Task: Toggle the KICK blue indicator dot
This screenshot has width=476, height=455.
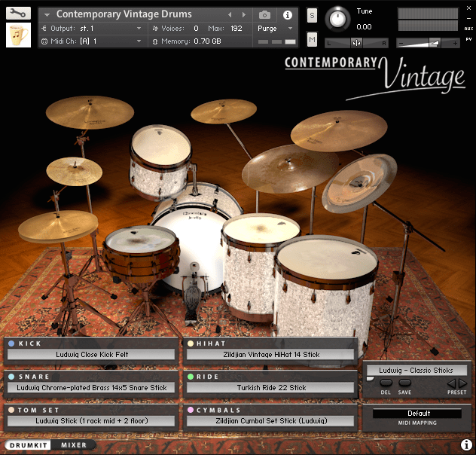Action: click(x=11, y=344)
